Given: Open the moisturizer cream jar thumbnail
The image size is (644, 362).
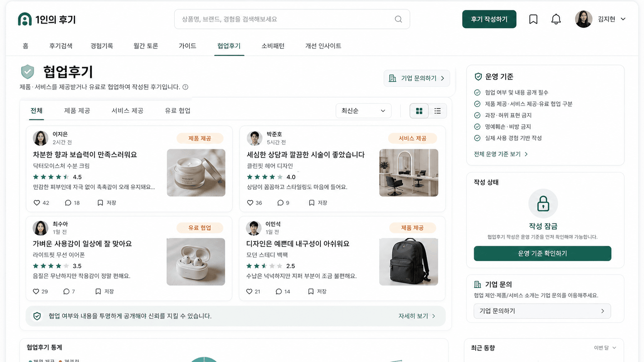Looking at the screenshot, I should (196, 173).
